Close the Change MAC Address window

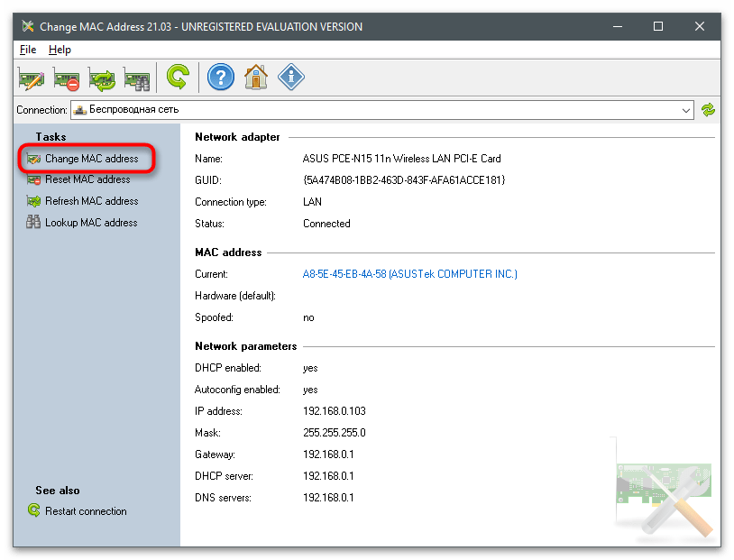[700, 27]
